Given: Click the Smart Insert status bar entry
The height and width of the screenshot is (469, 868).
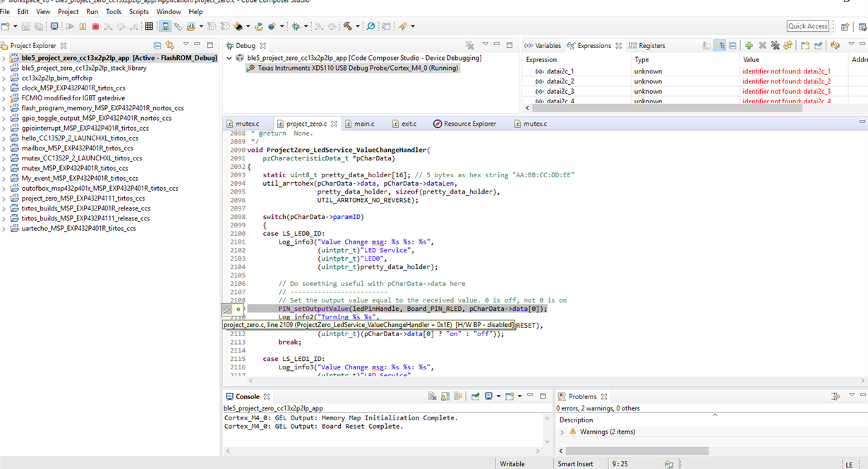Looking at the screenshot, I should click(x=577, y=464).
